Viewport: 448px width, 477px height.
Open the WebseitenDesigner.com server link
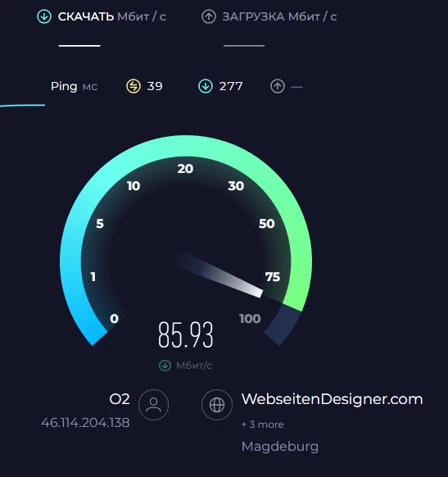[x=333, y=399]
